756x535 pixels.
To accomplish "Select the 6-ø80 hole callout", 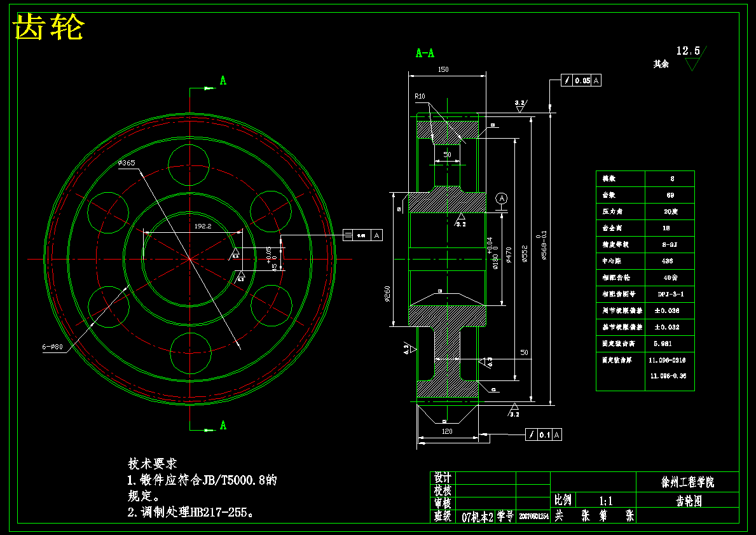I will pos(53,347).
